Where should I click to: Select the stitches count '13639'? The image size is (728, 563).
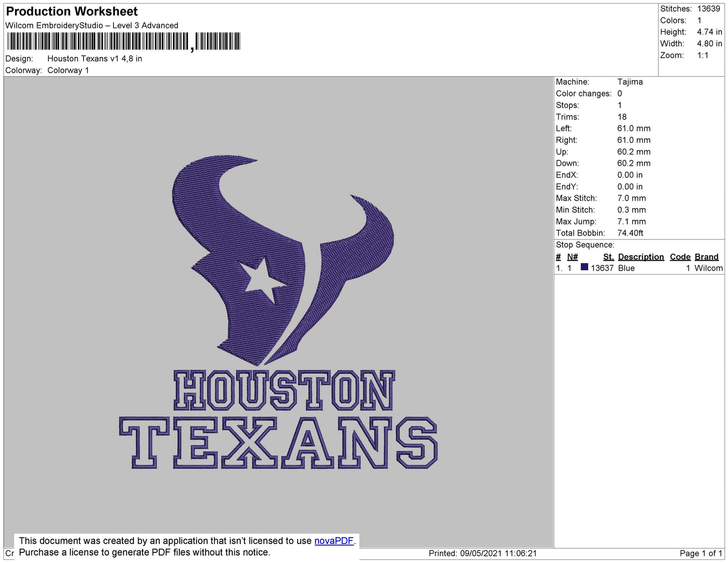point(708,9)
